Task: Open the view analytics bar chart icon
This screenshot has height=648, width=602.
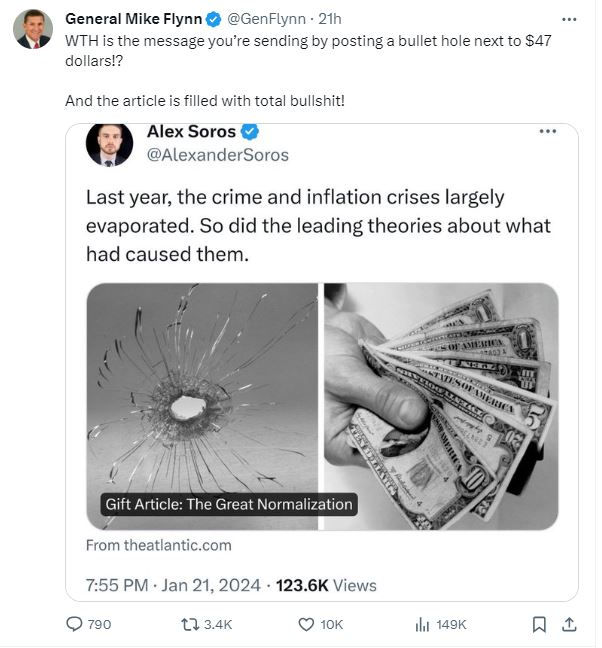Action: (422, 624)
